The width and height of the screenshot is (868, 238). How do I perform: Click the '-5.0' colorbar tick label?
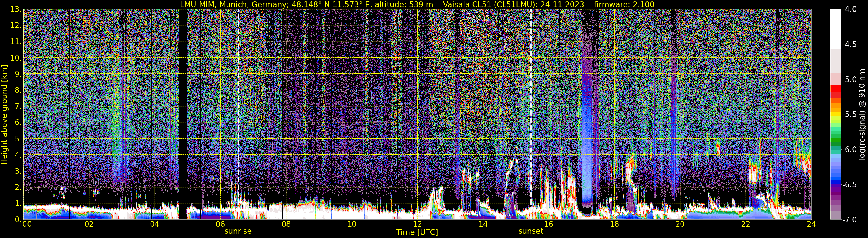click(x=849, y=80)
